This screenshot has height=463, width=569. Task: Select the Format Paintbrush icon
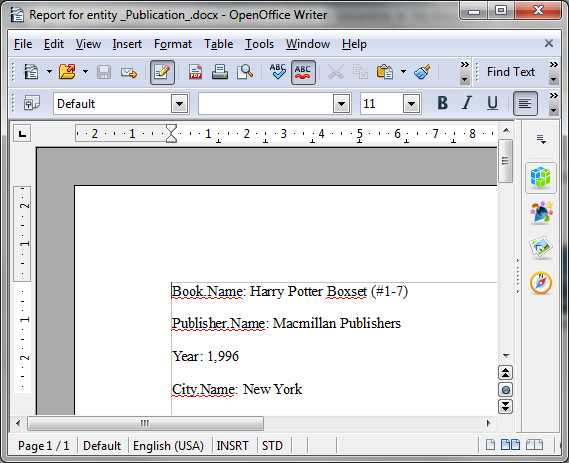[x=422, y=72]
